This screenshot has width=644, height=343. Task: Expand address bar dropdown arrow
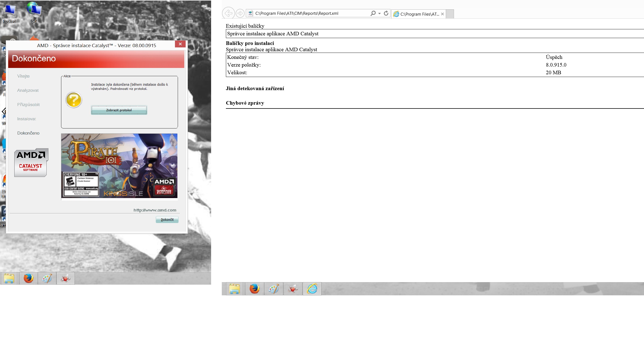click(380, 13)
